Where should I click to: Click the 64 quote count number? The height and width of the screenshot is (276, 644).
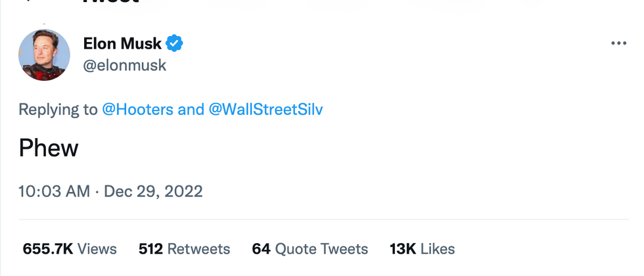coord(261,249)
